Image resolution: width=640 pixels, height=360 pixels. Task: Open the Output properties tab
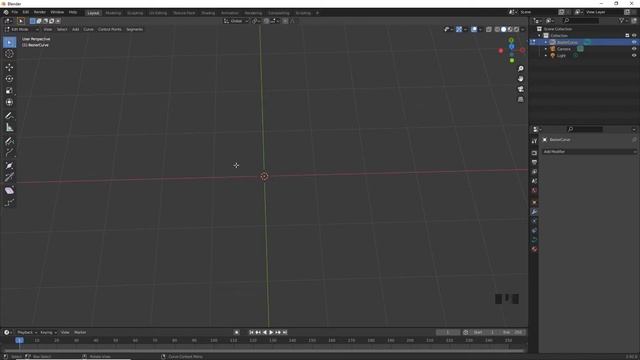(x=534, y=162)
